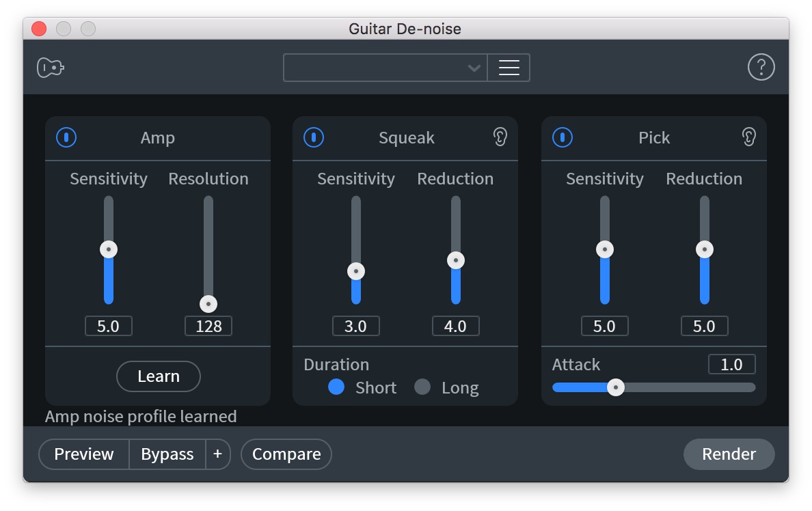The image size is (812, 511).
Task: Click the Attack horizontal slider handle
Action: [x=616, y=387]
